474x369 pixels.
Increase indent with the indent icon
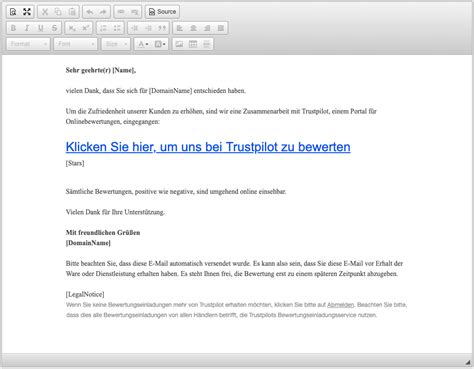pyautogui.click(x=148, y=28)
